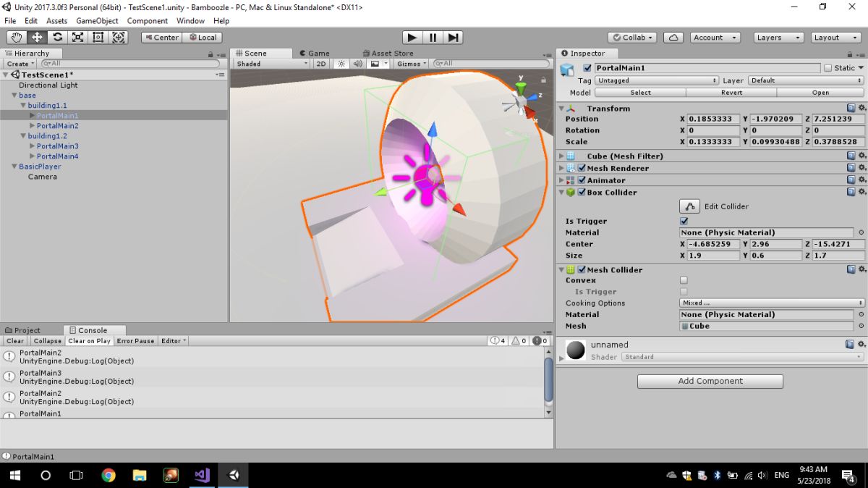The height and width of the screenshot is (488, 868).
Task: Switch to the Asset Store tab
Action: coord(388,53)
